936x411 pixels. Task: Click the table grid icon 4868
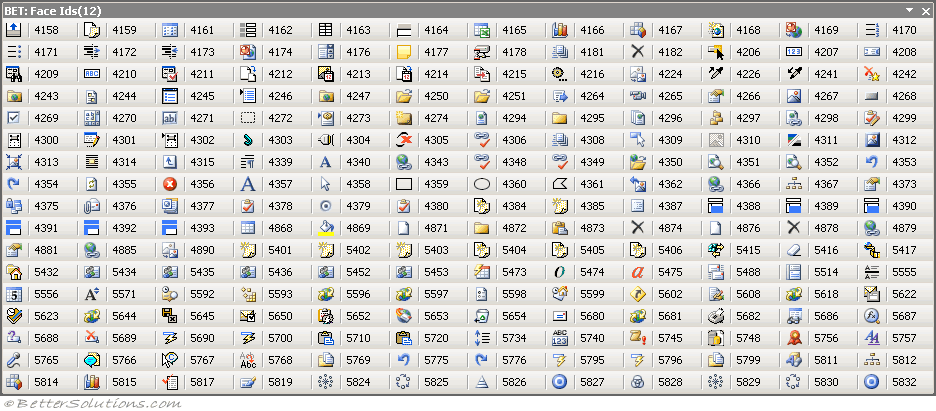tap(248, 228)
